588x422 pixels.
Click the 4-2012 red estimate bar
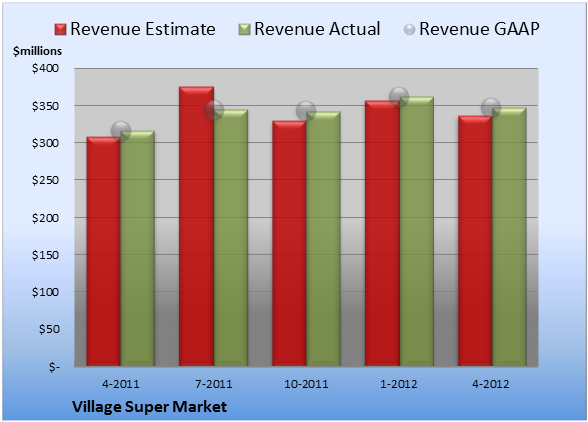475,241
